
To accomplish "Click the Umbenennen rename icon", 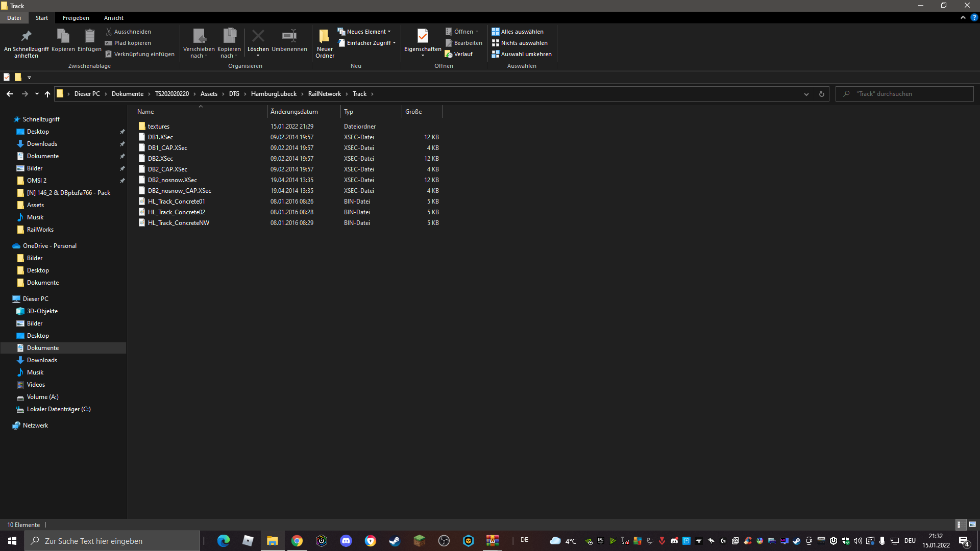I will point(289,37).
